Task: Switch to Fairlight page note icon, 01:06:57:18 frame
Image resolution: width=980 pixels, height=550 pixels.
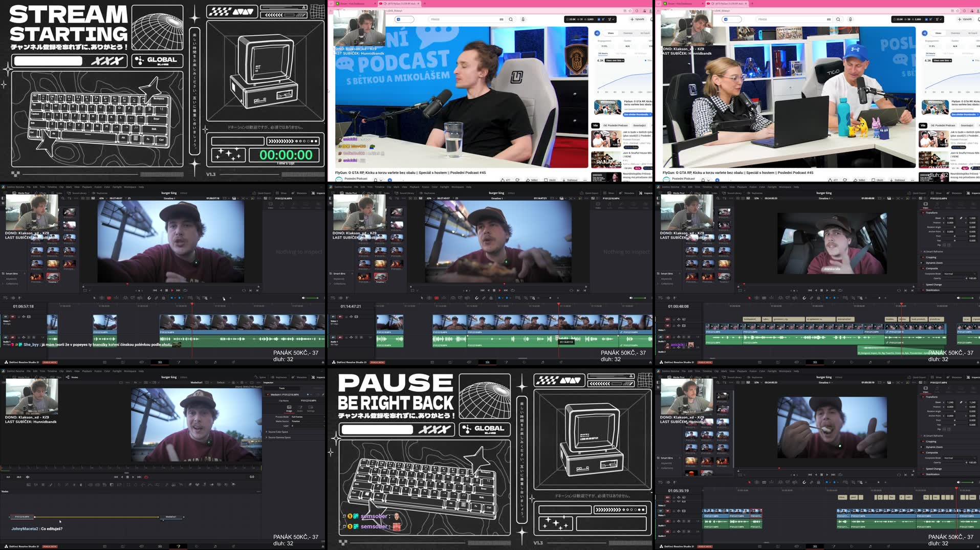Action: point(215,362)
